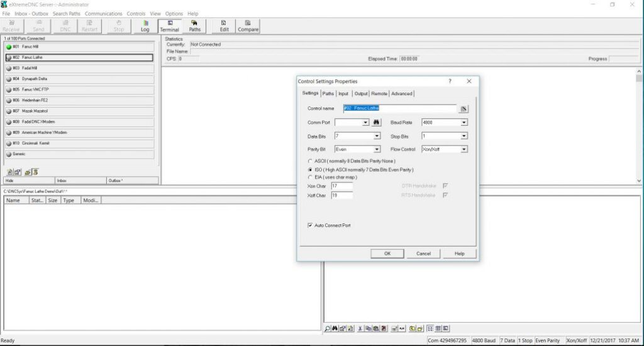This screenshot has width=644, height=346.
Task: Select ISO data format radio button
Action: (310, 170)
